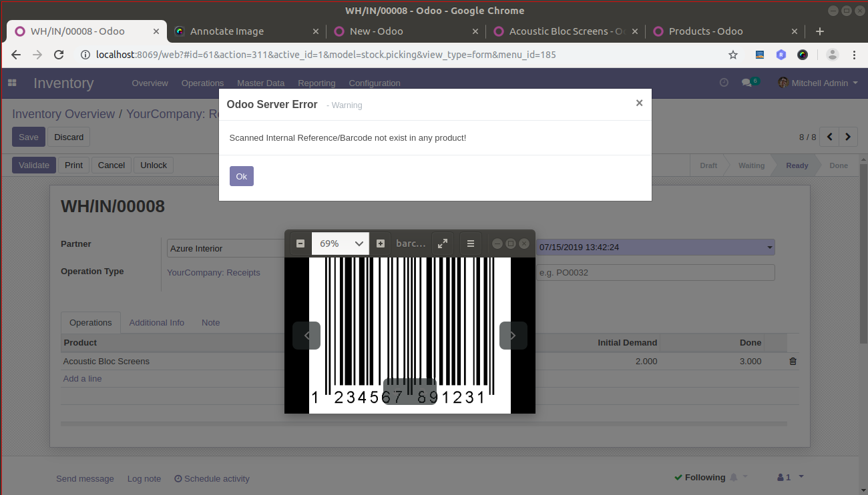The width and height of the screenshot is (868, 495).
Task: Go to Inventory Overview breadcrumb
Action: tap(63, 114)
